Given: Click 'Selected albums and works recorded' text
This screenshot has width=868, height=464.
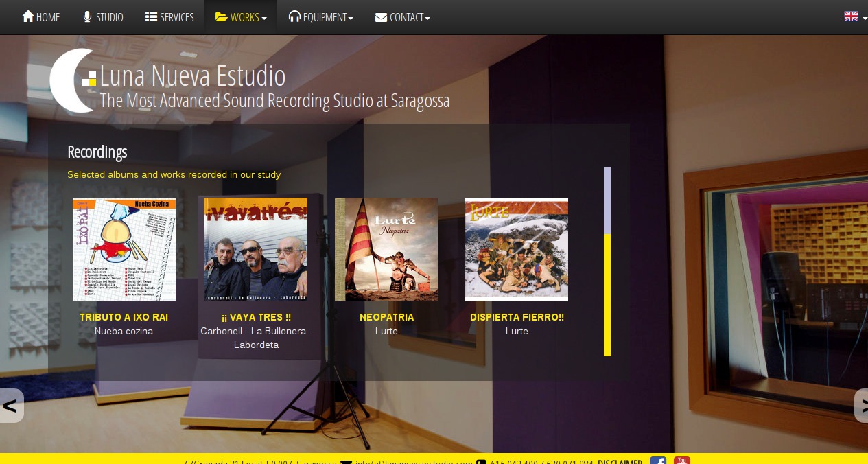Looking at the screenshot, I should pos(174,174).
